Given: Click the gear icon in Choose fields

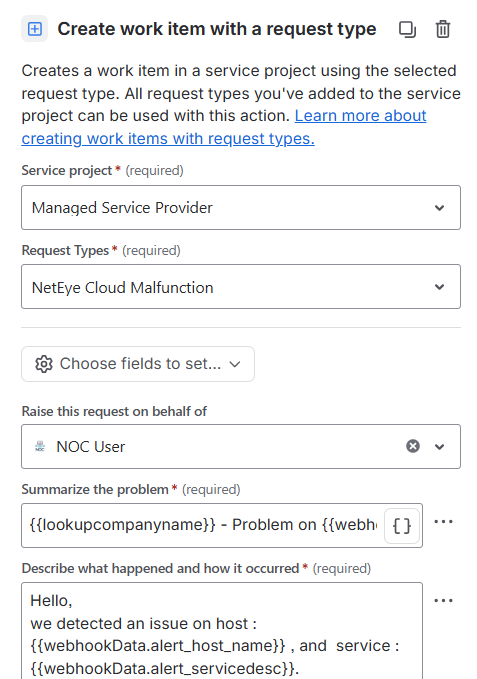Looking at the screenshot, I should pyautogui.click(x=44, y=364).
